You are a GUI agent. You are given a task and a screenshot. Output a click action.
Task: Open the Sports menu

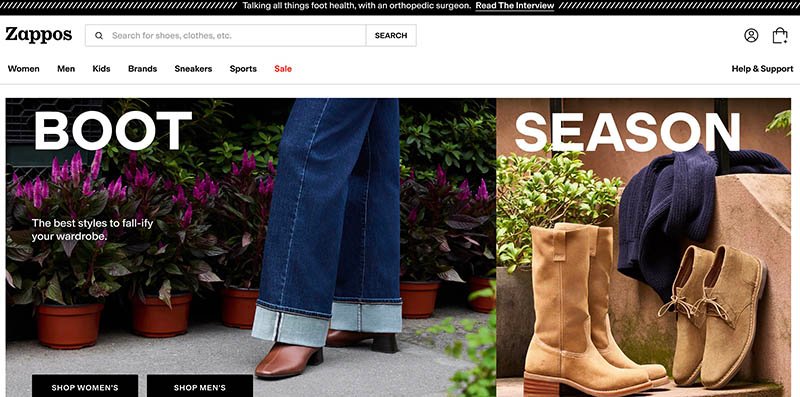(243, 69)
